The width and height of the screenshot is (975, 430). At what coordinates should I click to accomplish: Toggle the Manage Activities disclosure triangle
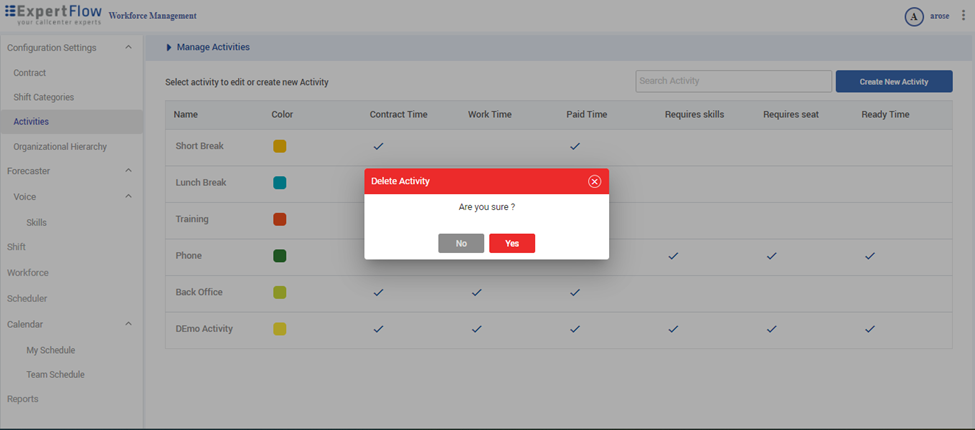169,47
